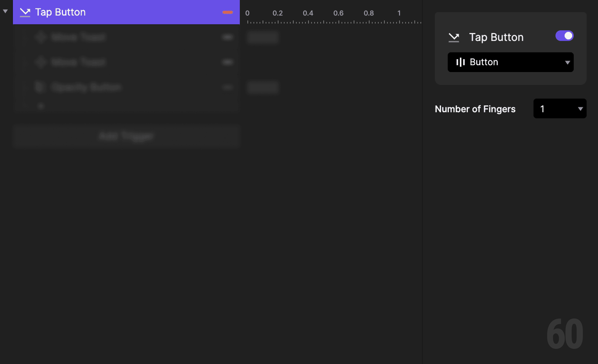Click the Button layer icon inside the layer selector

coord(461,62)
